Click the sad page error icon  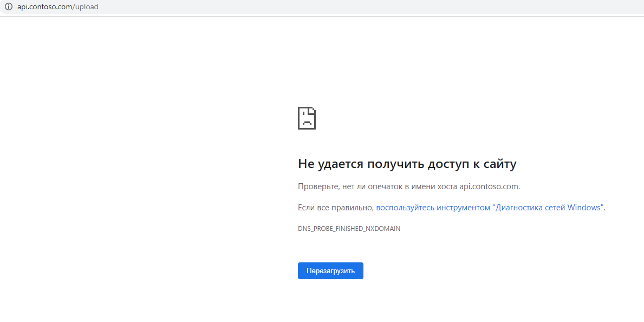click(x=307, y=118)
